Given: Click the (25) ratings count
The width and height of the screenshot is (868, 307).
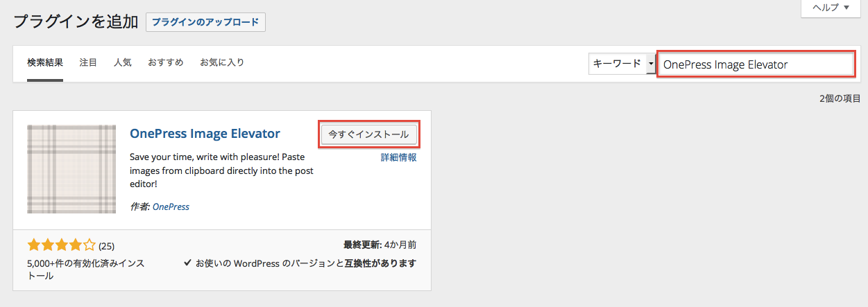Looking at the screenshot, I should click(106, 245).
